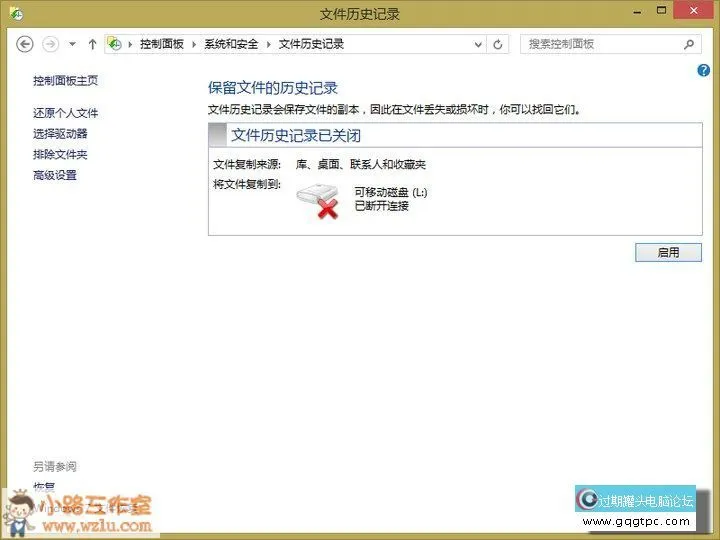Open Help with the blue question icon
Image resolution: width=720 pixels, height=540 pixels.
click(x=703, y=70)
